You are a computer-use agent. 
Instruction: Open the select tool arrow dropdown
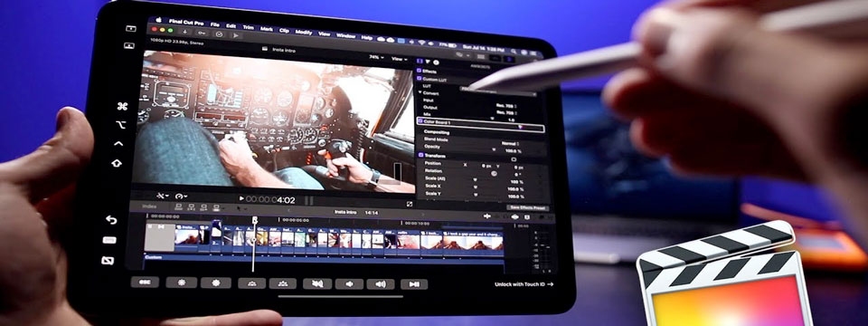[x=241, y=209]
